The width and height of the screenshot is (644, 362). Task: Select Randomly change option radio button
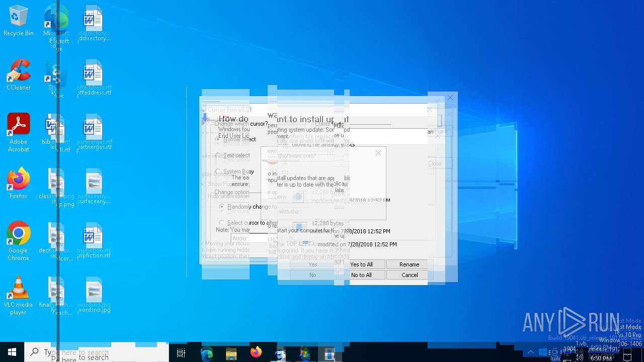point(248,207)
